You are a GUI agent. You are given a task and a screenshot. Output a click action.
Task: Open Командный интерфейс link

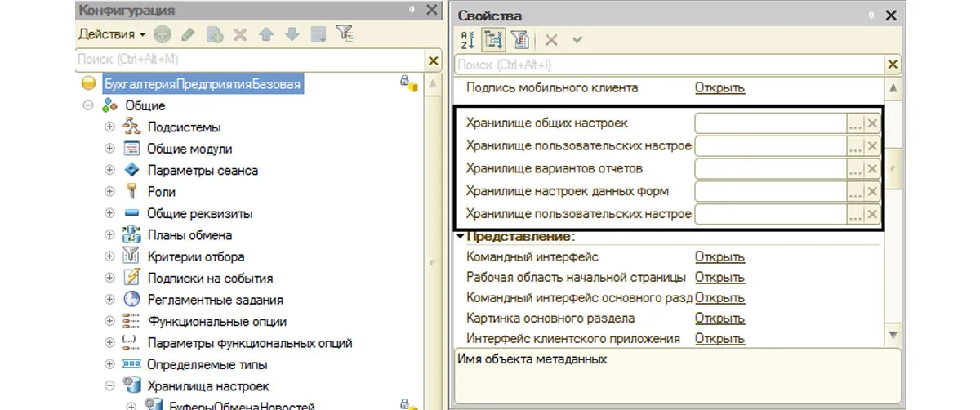coord(719,256)
